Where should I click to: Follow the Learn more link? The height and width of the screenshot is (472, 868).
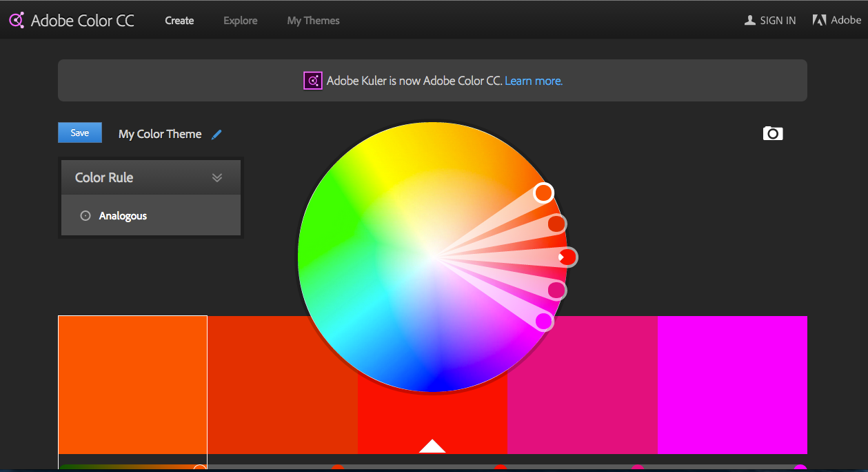point(534,81)
